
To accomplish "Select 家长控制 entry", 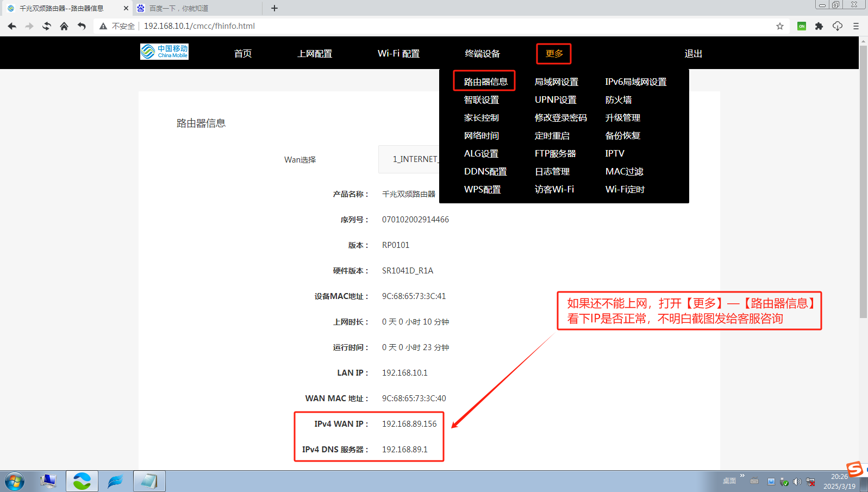I will 482,117.
